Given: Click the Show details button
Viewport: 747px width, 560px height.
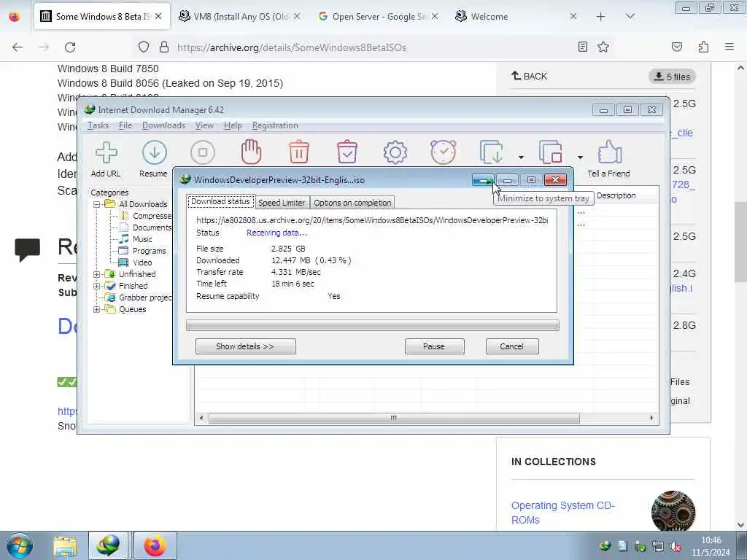Looking at the screenshot, I should pyautogui.click(x=245, y=346).
